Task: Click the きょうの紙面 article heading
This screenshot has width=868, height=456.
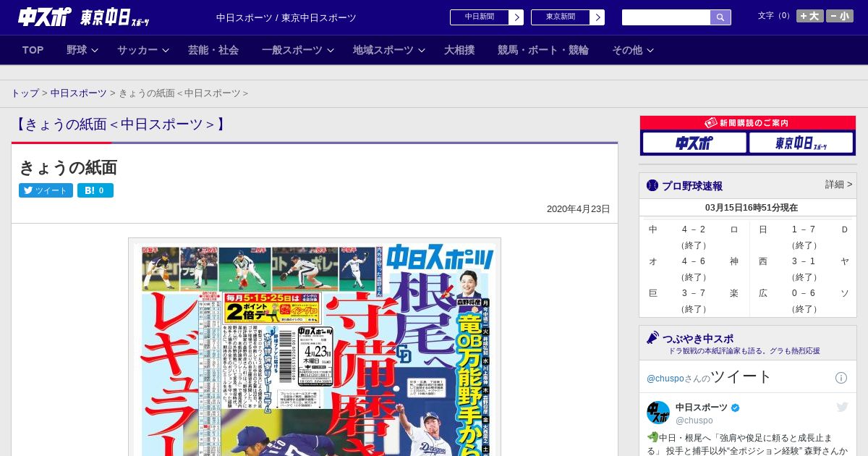Action: (68, 168)
